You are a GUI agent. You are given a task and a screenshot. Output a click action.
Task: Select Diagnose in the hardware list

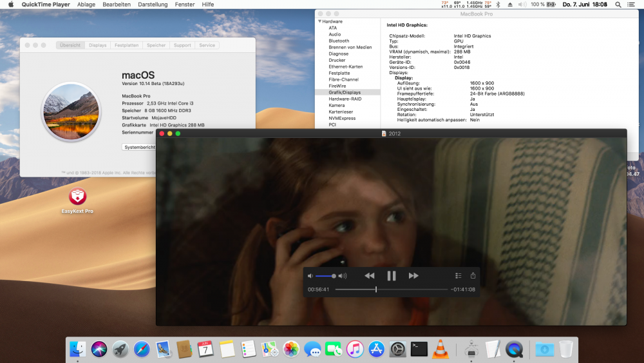click(x=339, y=54)
